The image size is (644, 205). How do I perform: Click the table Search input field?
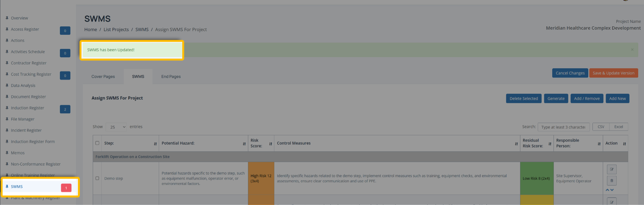pos(563,127)
